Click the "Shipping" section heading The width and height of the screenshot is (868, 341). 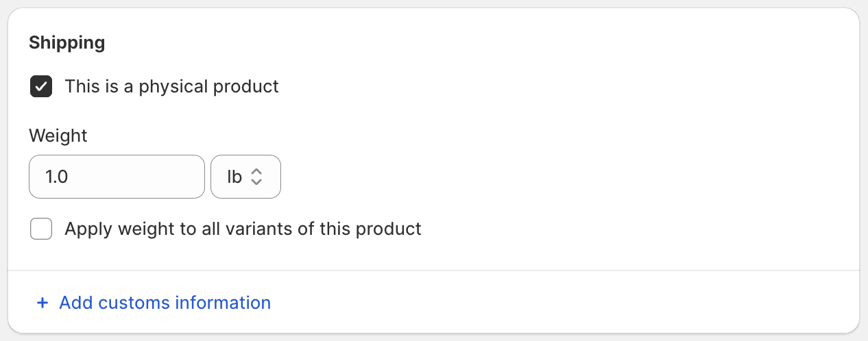click(67, 42)
